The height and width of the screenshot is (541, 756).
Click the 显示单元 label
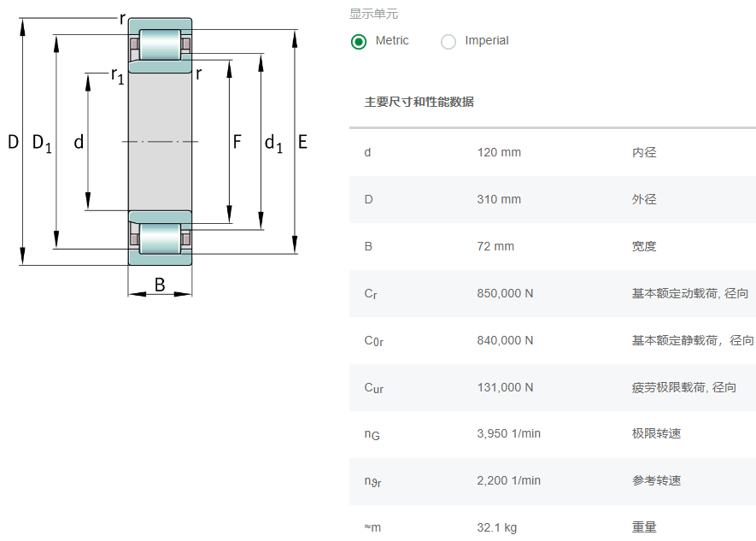[x=373, y=14]
